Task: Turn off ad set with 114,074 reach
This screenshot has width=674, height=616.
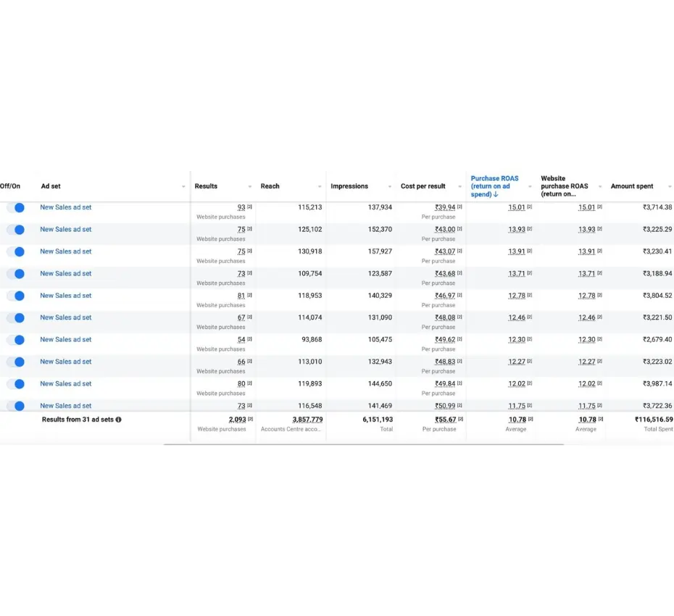Action: click(x=16, y=317)
